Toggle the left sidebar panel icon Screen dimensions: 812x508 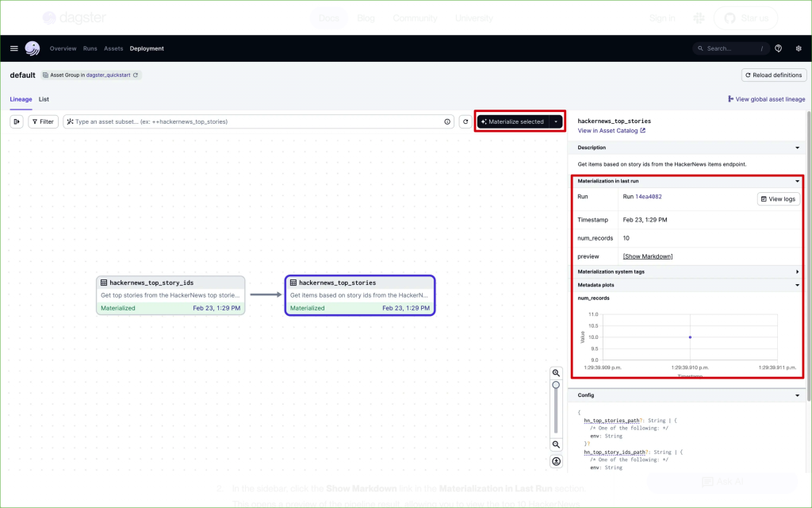[17, 121]
